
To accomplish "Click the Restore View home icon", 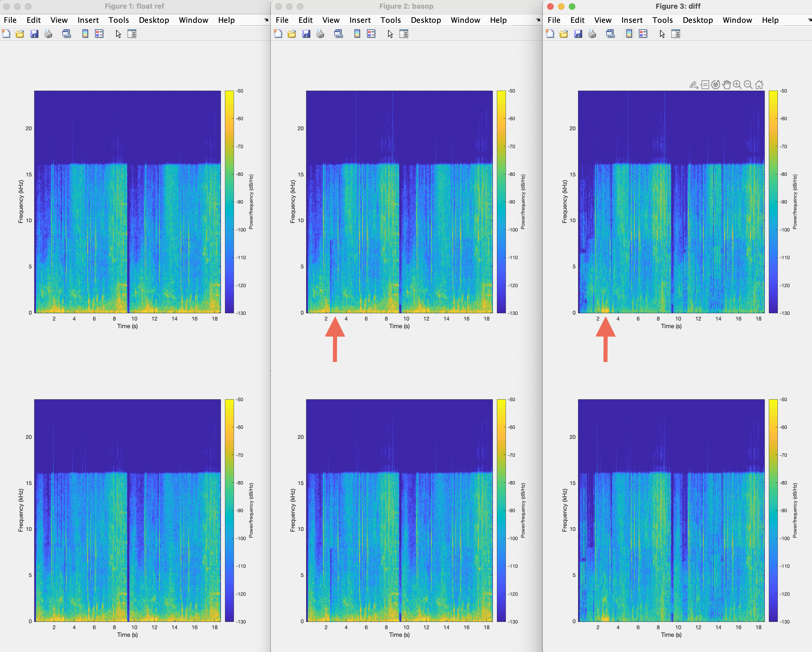I will click(759, 85).
